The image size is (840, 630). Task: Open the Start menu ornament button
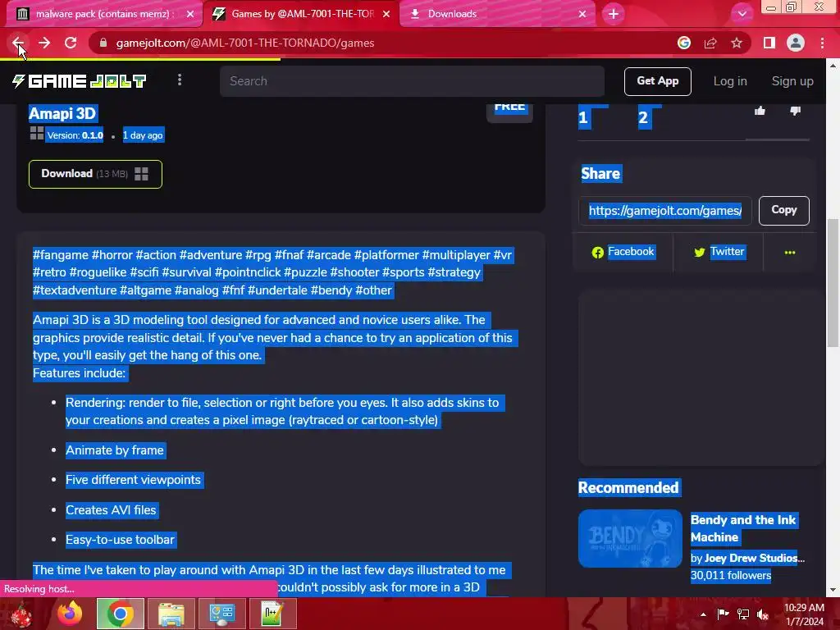21,614
